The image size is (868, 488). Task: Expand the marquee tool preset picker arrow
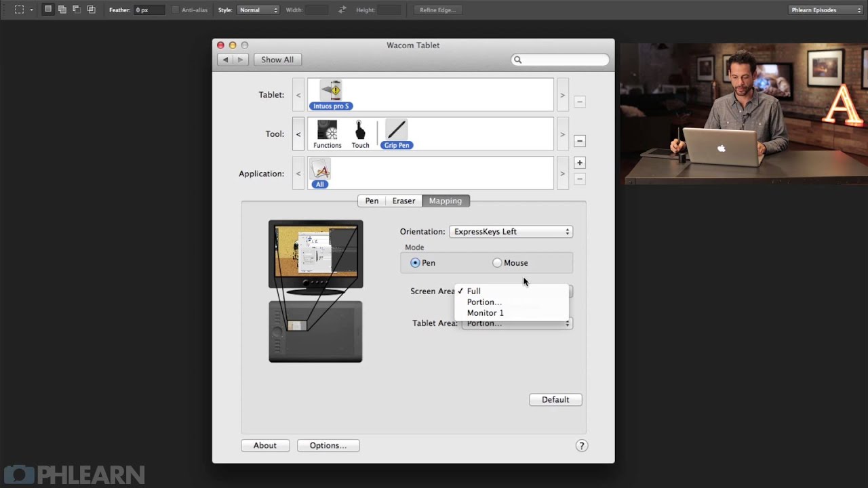point(31,10)
